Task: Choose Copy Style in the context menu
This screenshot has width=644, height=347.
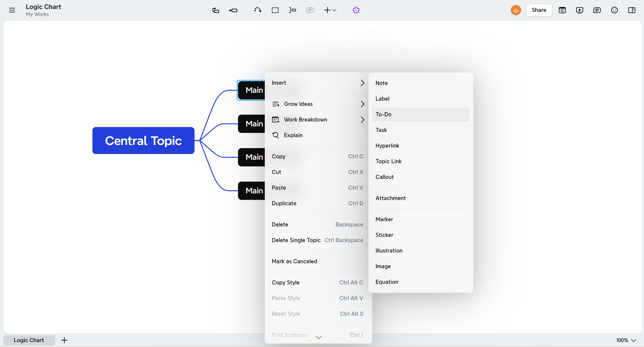Action: click(x=318, y=283)
